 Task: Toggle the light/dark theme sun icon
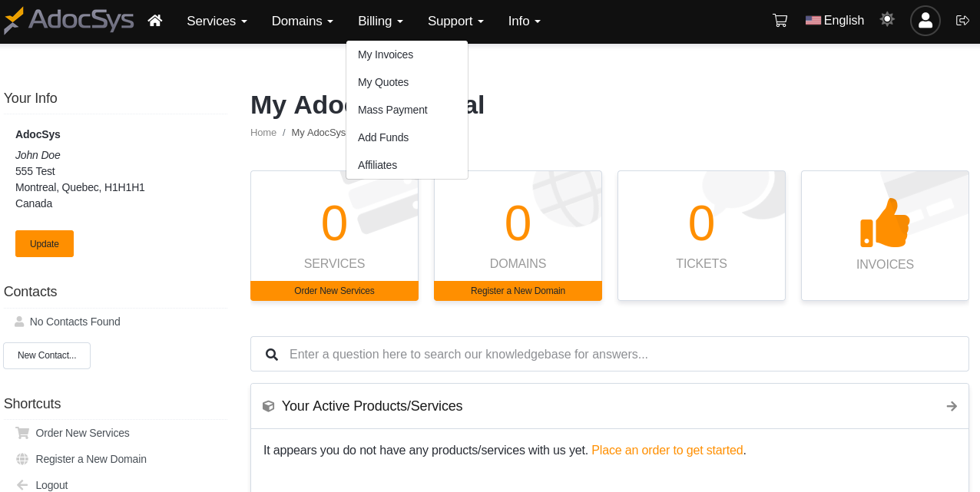pyautogui.click(x=887, y=20)
